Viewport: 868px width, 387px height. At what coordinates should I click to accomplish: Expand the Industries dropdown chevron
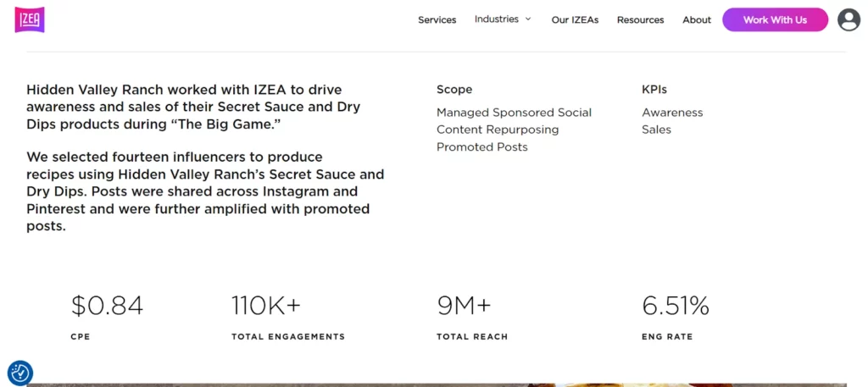pyautogui.click(x=528, y=19)
